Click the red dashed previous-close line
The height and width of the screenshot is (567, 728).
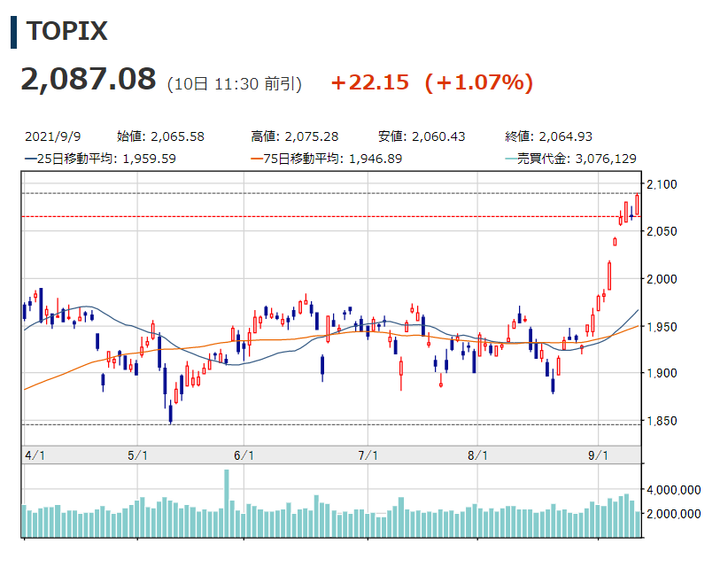tap(331, 216)
